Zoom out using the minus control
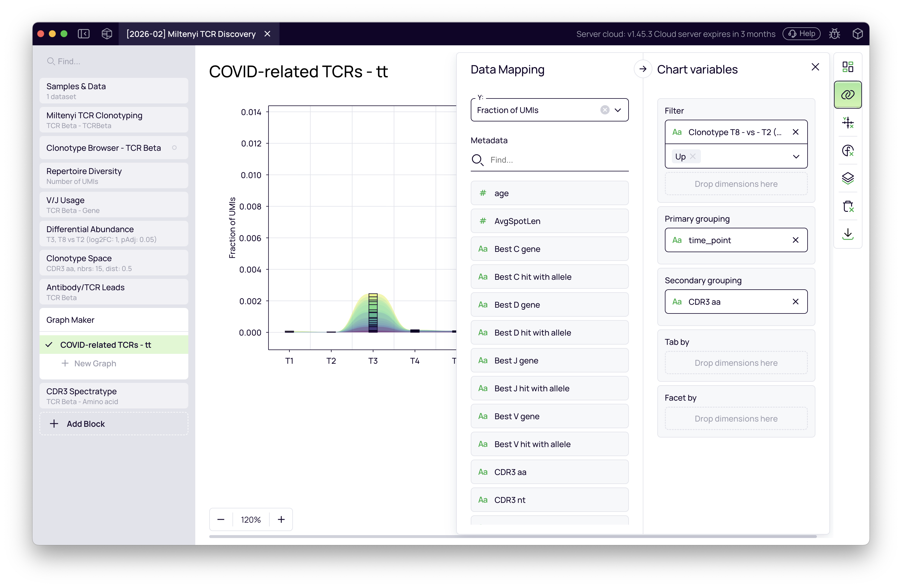 [x=221, y=519]
